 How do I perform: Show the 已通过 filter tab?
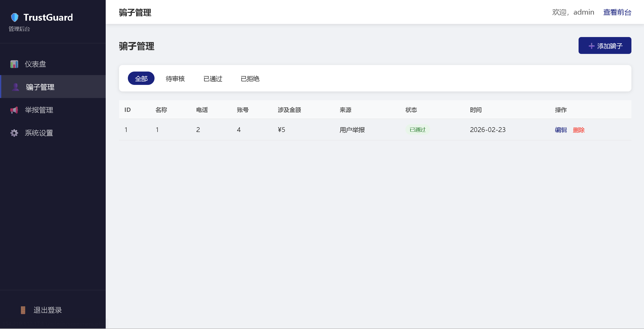coord(213,79)
